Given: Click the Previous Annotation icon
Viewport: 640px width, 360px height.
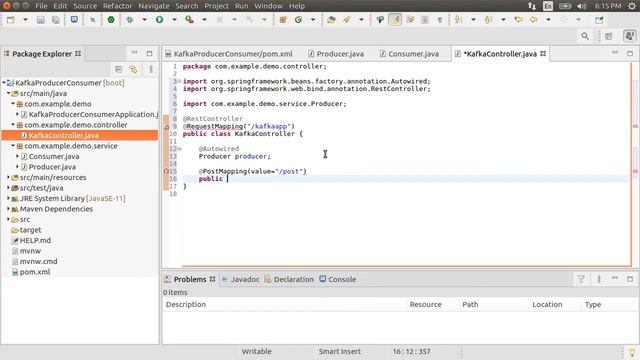Looking at the screenshot, I should [x=488, y=20].
